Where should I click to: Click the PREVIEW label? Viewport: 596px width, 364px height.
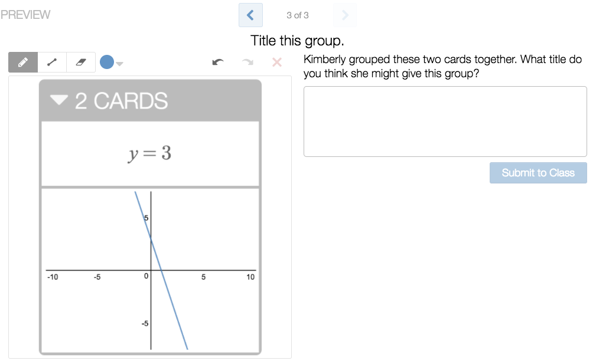(x=26, y=14)
